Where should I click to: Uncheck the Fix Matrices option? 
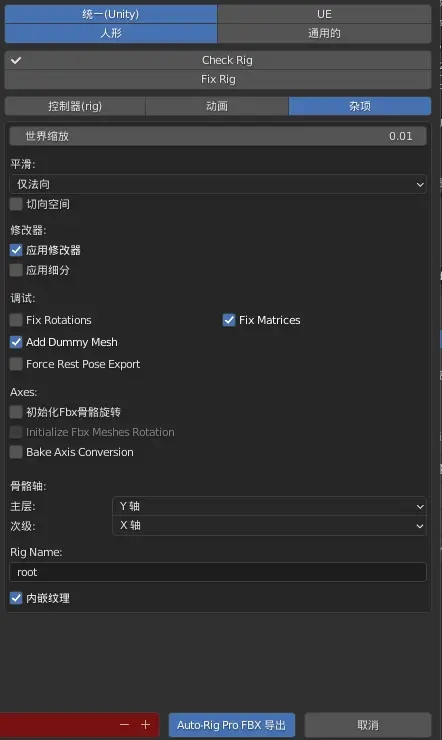point(229,320)
